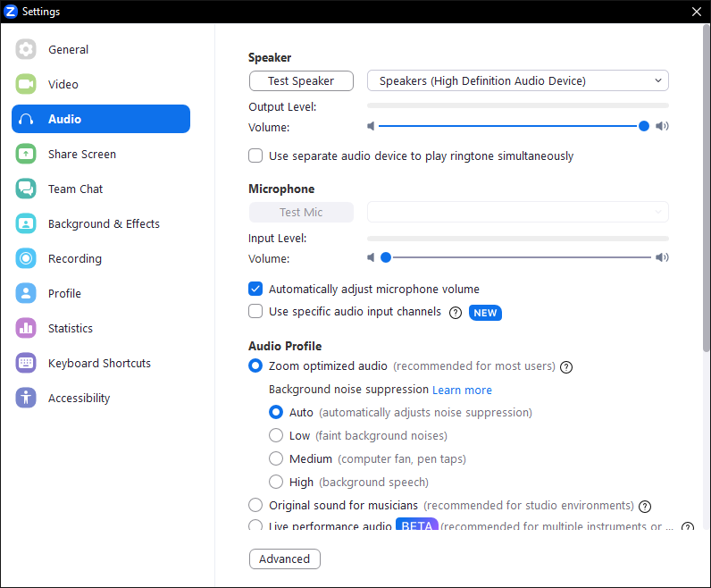This screenshot has height=588, width=711.
Task: Select the Audio settings tab
Action: click(101, 119)
